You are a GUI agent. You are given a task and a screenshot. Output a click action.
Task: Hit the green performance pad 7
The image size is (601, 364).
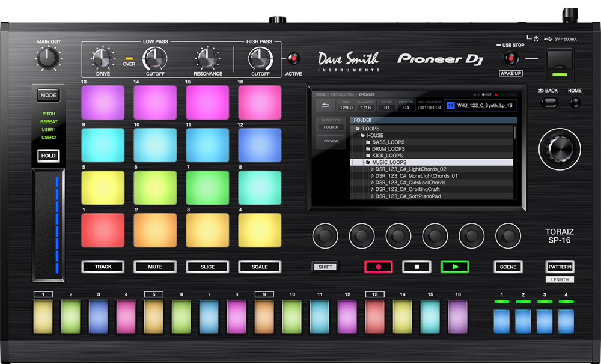tap(207, 188)
